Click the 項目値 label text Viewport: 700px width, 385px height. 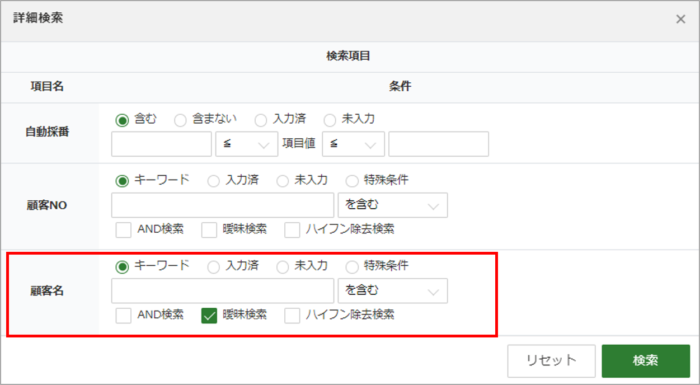299,143
